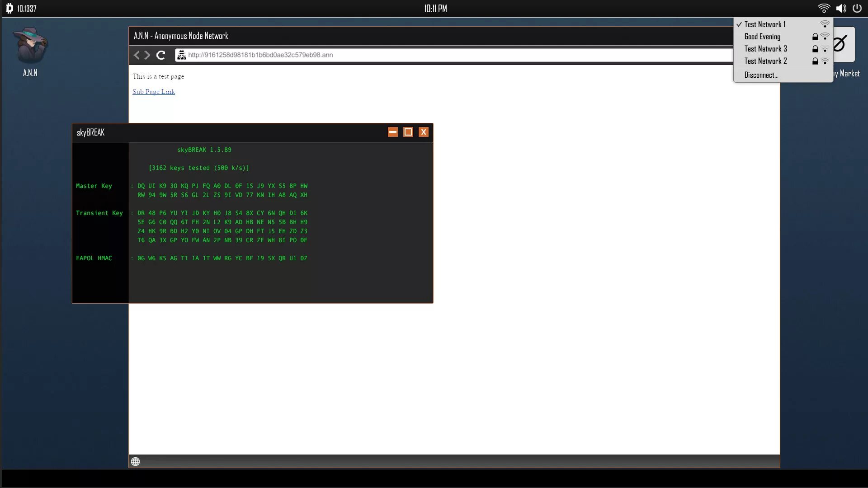Connect to Test Network 3

(765, 49)
